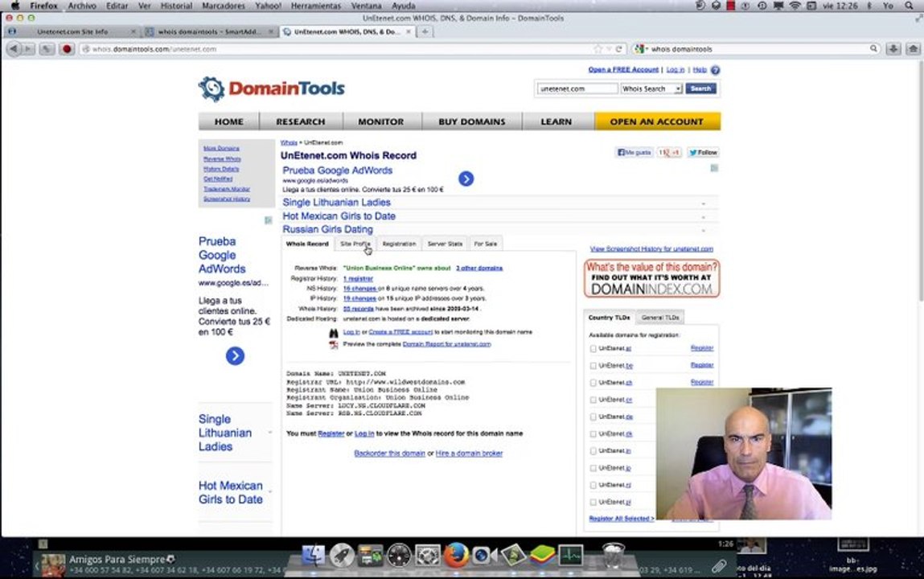
Task: Open the BlueStacks layered icon in the dock
Action: (x=541, y=555)
